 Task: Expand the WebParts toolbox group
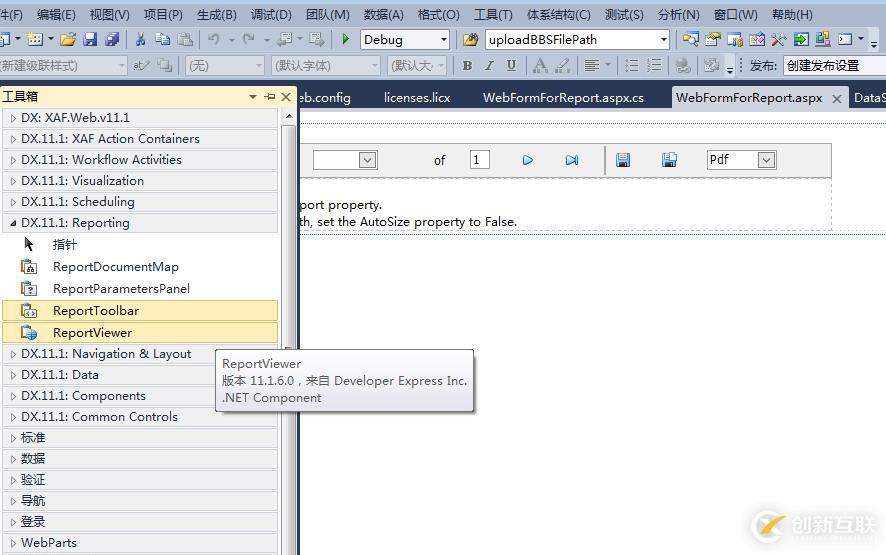(14, 543)
